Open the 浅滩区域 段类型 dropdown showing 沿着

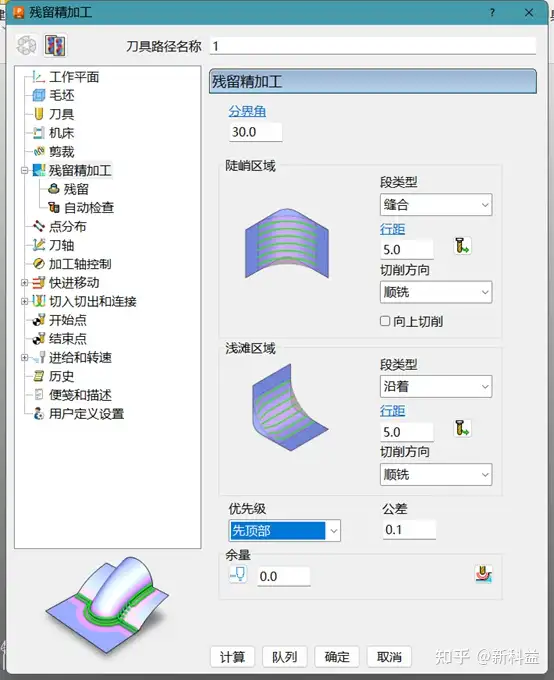(x=436, y=386)
